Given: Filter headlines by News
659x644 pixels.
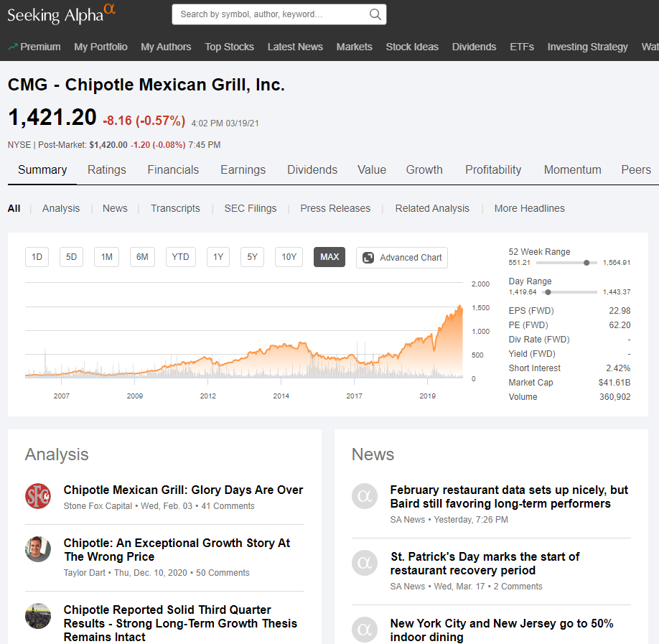Looking at the screenshot, I should click(115, 208).
